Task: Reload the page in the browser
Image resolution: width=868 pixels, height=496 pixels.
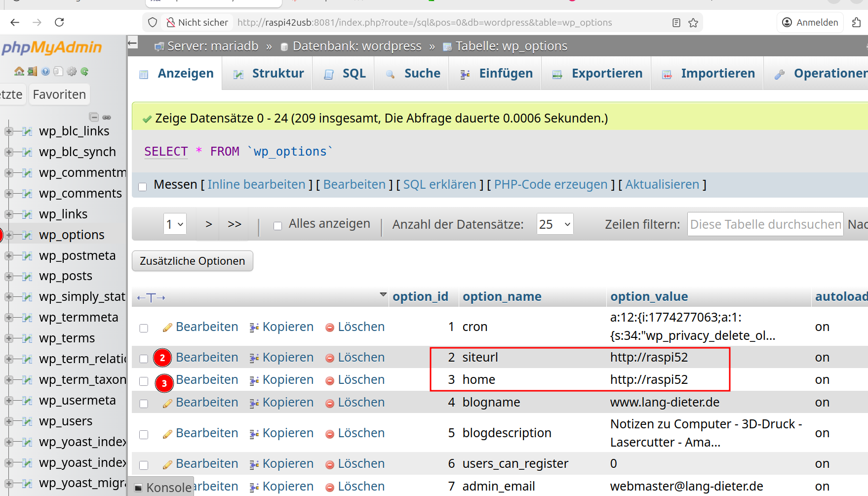Action: tap(59, 22)
